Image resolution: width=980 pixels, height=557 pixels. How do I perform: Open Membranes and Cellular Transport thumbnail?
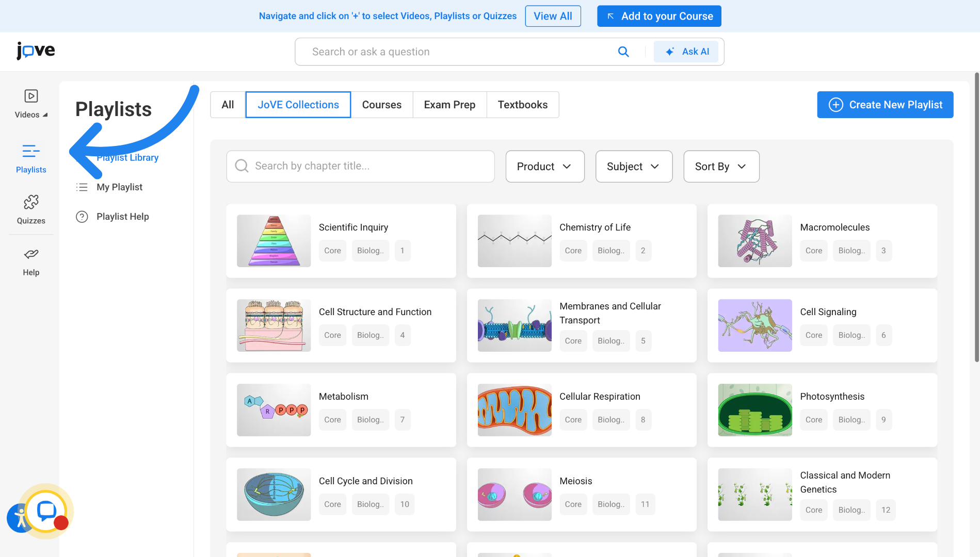pos(515,325)
